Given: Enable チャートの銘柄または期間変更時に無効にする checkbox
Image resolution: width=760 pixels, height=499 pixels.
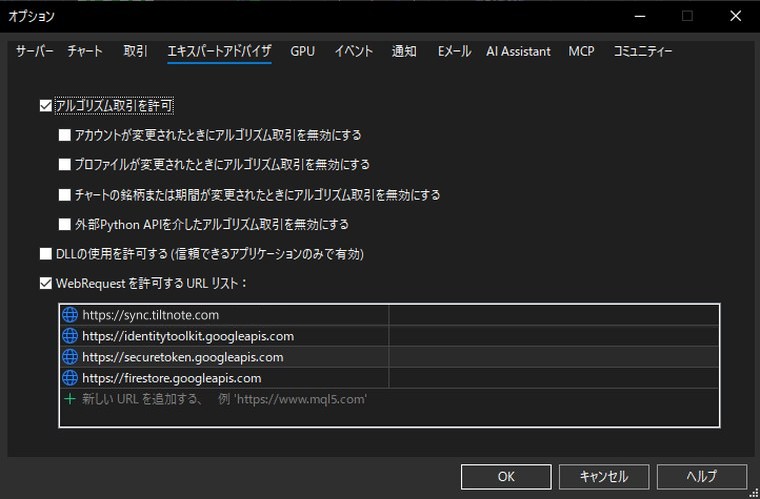Looking at the screenshot, I should pyautogui.click(x=64, y=195).
